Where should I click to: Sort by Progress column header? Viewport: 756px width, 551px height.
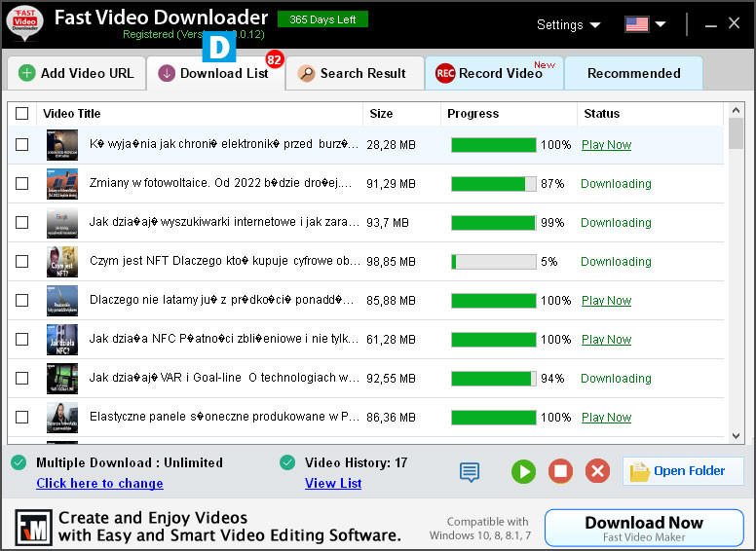509,114
